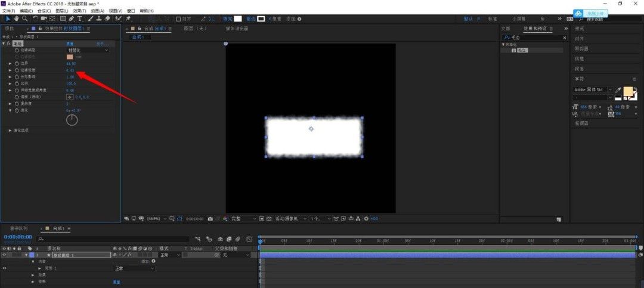Select the Hand tool in toolbar
The height and width of the screenshot is (288, 644).
click(16, 18)
